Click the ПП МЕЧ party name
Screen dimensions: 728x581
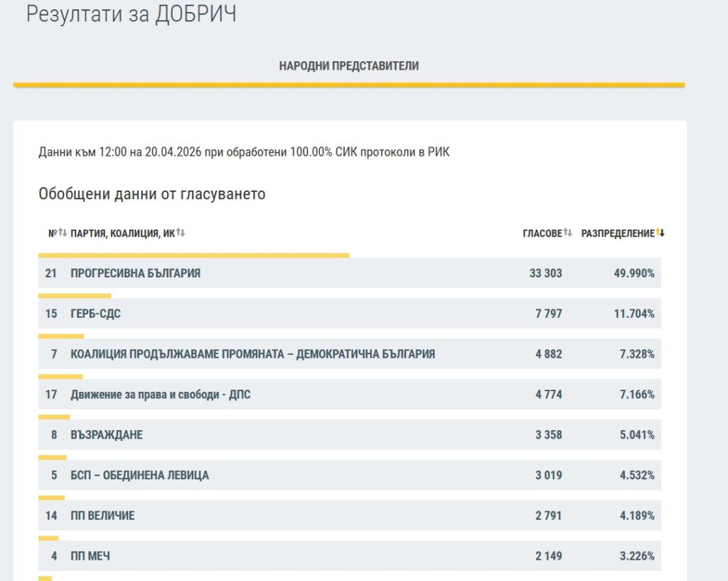90,557
